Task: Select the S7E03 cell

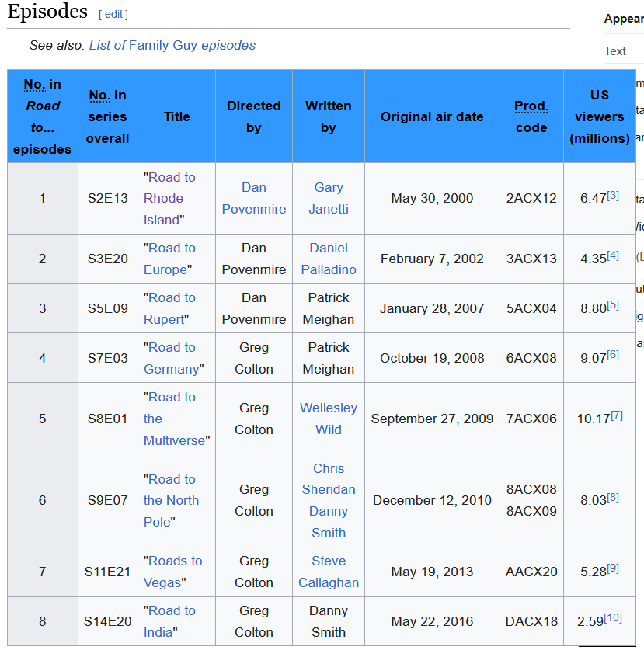Action: (x=107, y=358)
